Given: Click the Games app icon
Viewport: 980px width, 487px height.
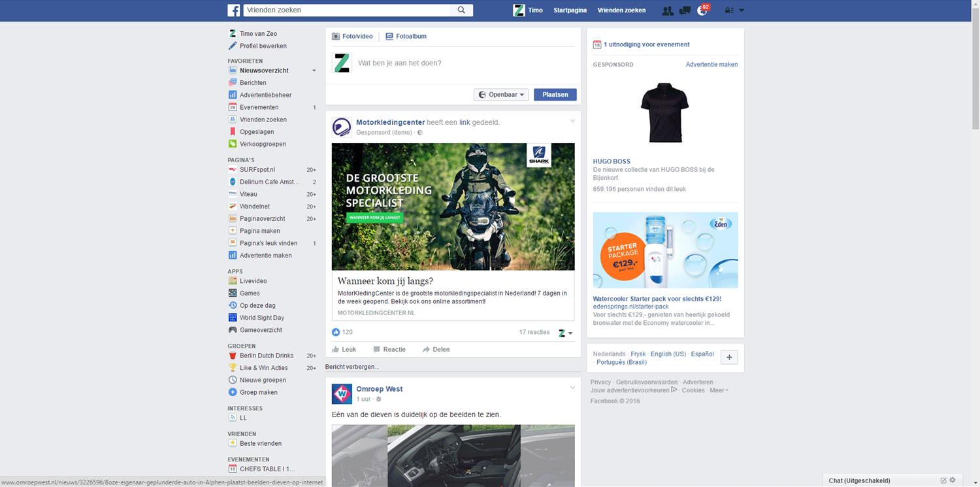Looking at the screenshot, I should click(233, 293).
